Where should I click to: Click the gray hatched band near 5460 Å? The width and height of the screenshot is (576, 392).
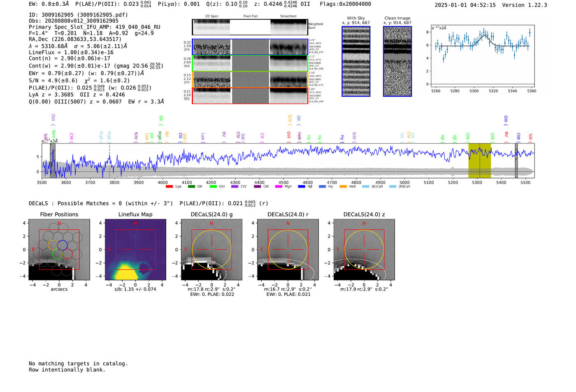tap(516, 160)
